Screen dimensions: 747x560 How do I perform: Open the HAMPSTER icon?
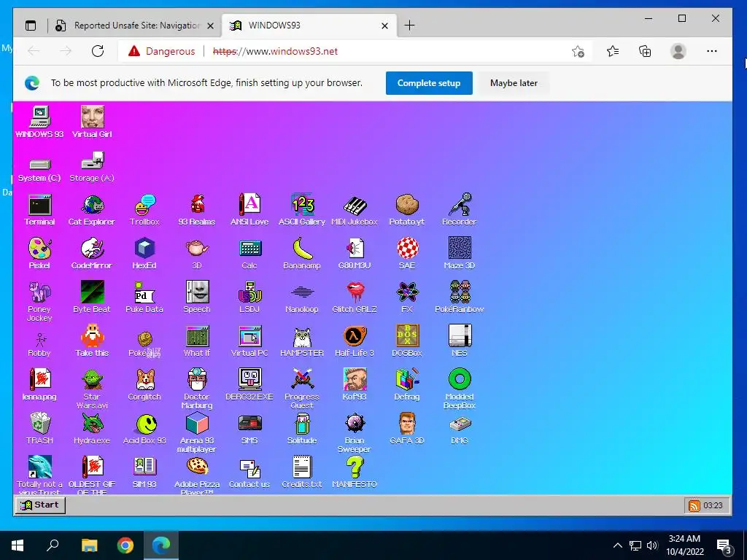[302, 341]
